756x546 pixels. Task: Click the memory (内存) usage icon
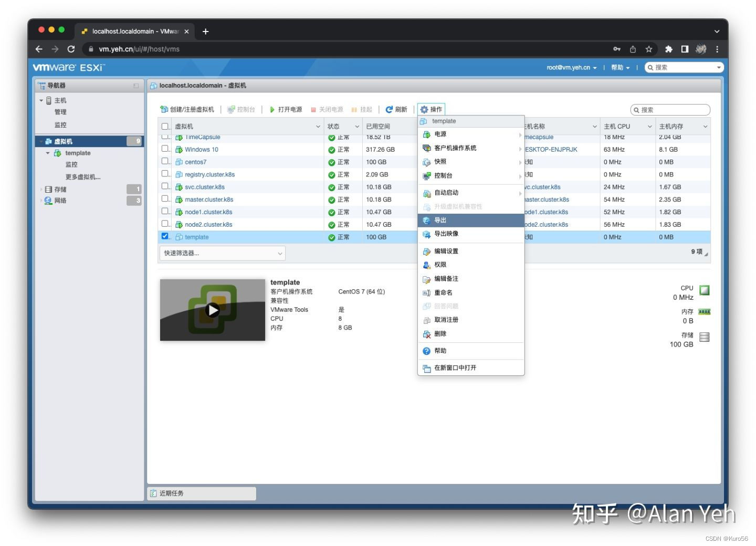705,312
